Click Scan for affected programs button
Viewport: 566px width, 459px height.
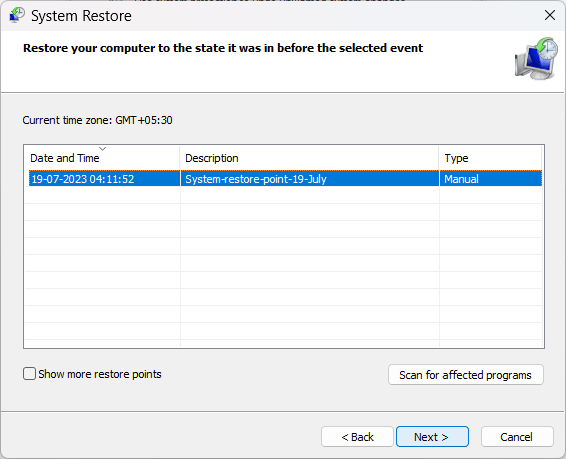[x=466, y=375]
